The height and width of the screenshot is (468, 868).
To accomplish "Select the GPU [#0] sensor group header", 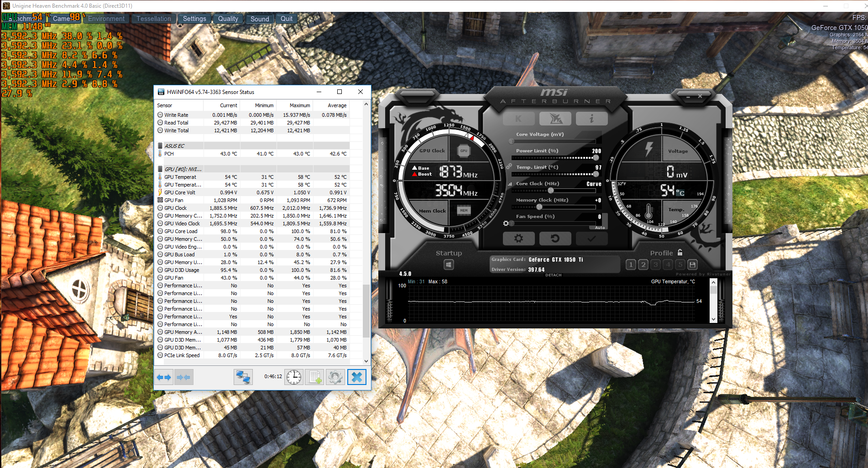I will tap(253, 169).
